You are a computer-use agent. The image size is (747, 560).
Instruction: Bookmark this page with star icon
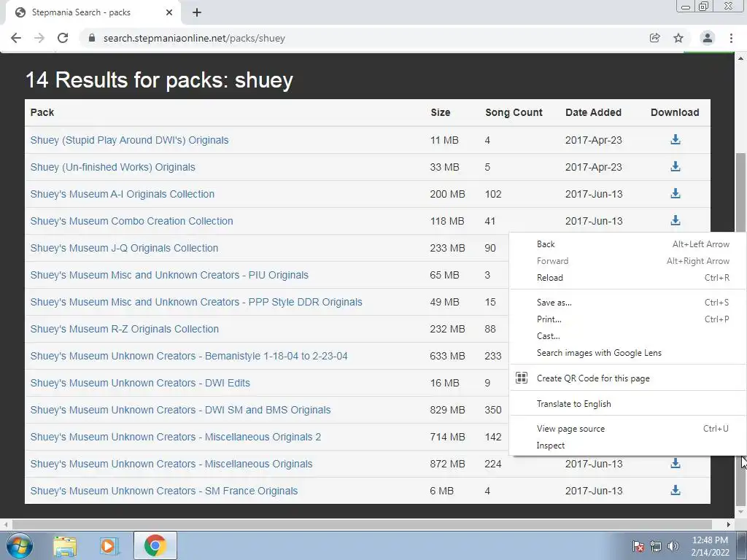click(678, 38)
